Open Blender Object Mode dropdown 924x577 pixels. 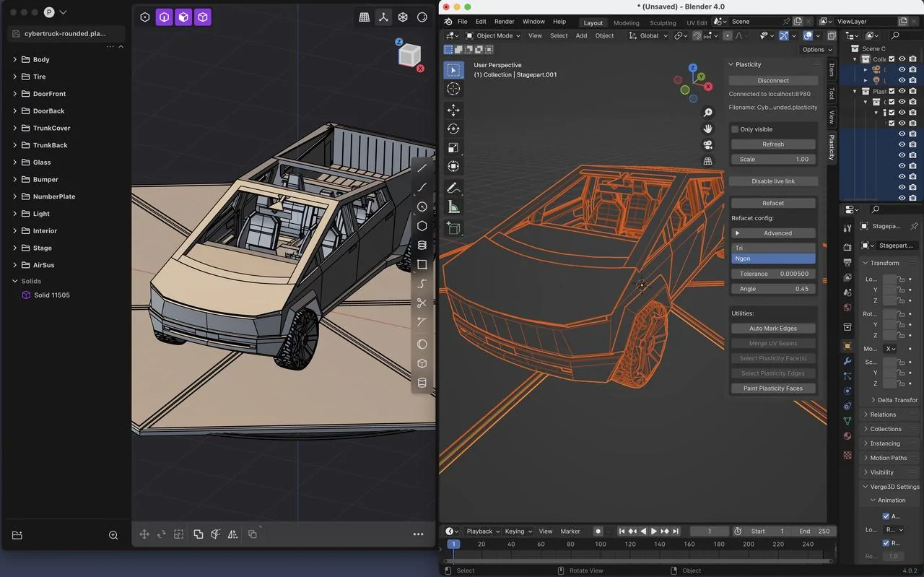click(x=493, y=35)
